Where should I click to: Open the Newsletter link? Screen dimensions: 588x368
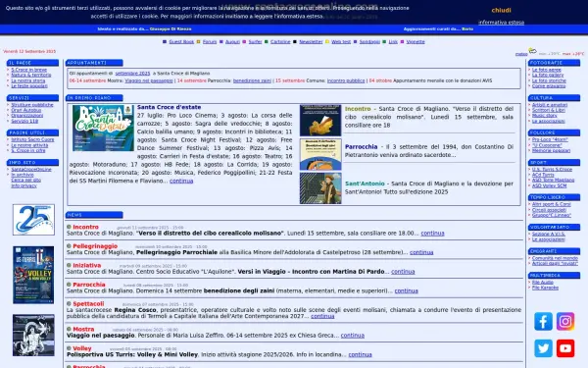click(x=311, y=41)
